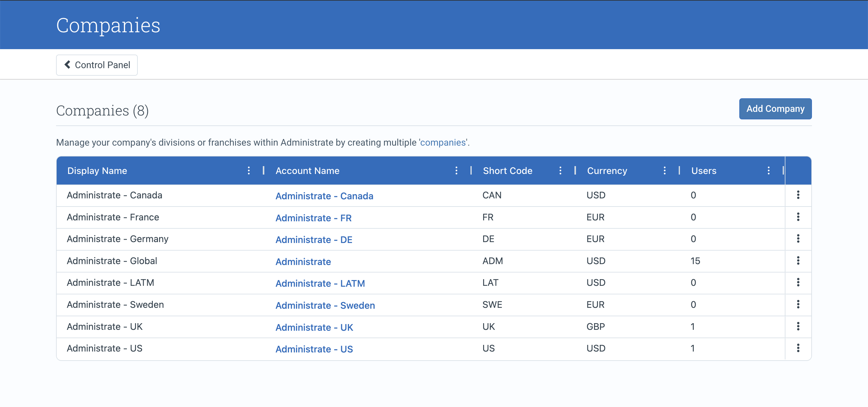Screen dimensions: 868x407
Task: Open Display Name column options menu
Action: point(249,170)
